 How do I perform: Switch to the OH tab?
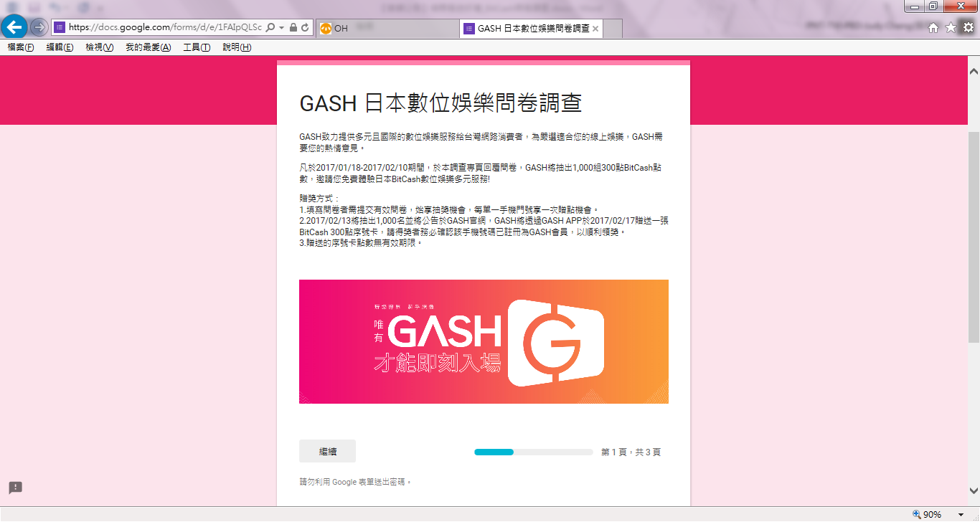pyautogui.click(x=387, y=29)
